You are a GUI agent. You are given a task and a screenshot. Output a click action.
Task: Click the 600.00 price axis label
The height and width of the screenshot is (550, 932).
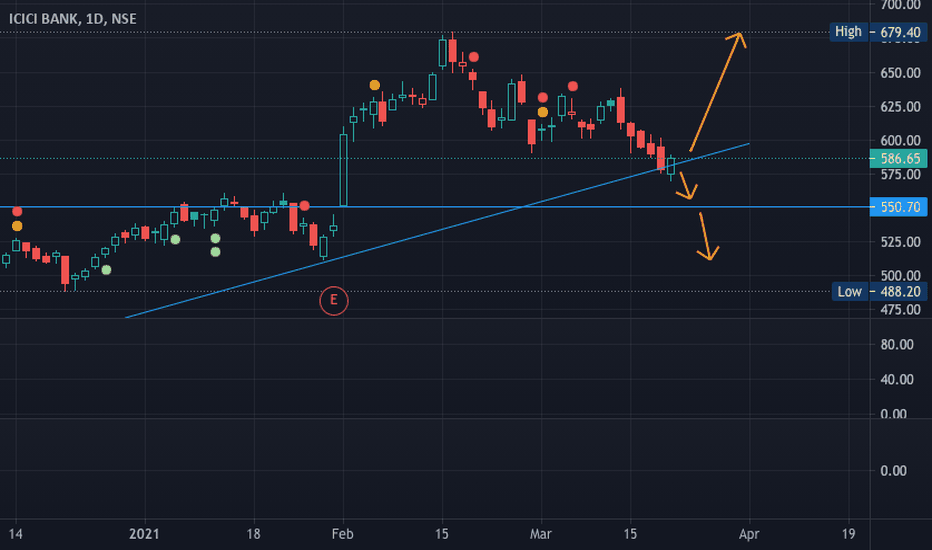[x=900, y=141]
